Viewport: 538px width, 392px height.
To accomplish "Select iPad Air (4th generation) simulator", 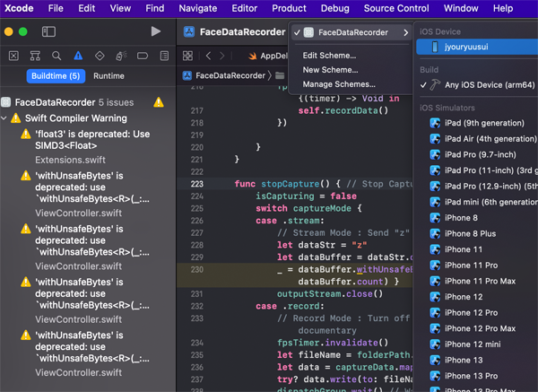I will coord(478,139).
